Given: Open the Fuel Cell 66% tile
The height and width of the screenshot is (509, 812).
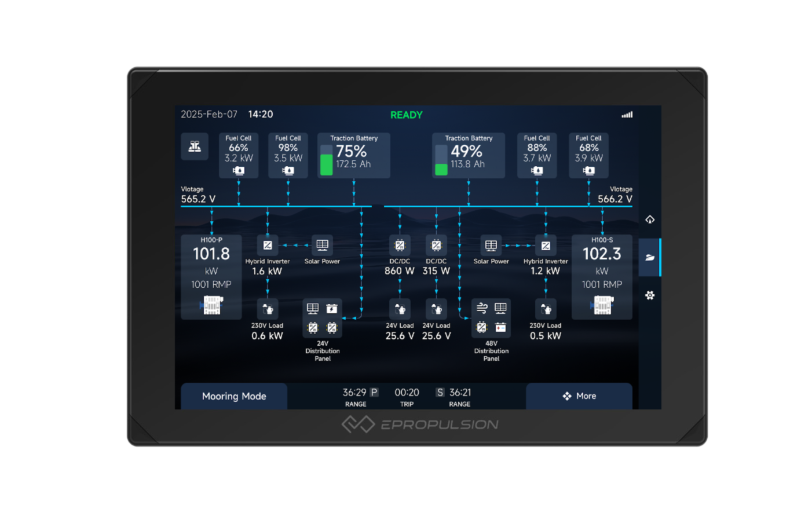Looking at the screenshot, I should (x=239, y=155).
